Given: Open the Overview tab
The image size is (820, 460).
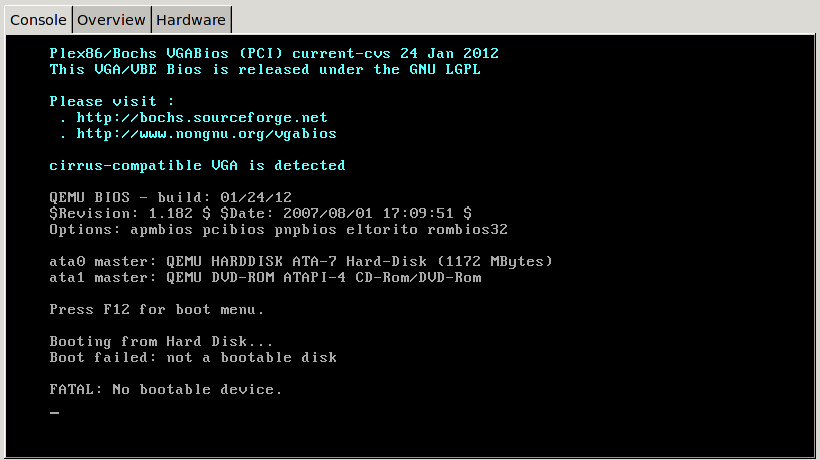Looking at the screenshot, I should (x=112, y=19).
